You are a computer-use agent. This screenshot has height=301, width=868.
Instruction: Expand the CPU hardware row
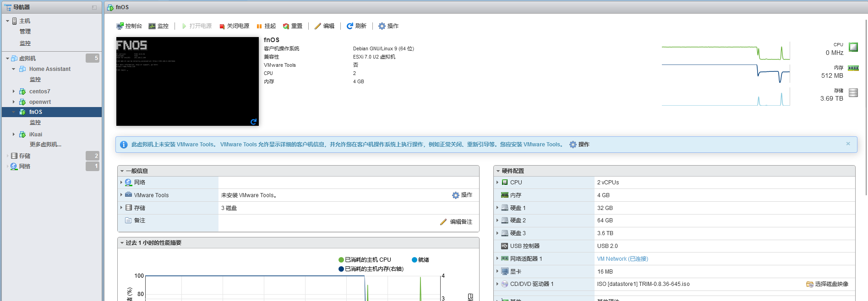[x=497, y=183]
